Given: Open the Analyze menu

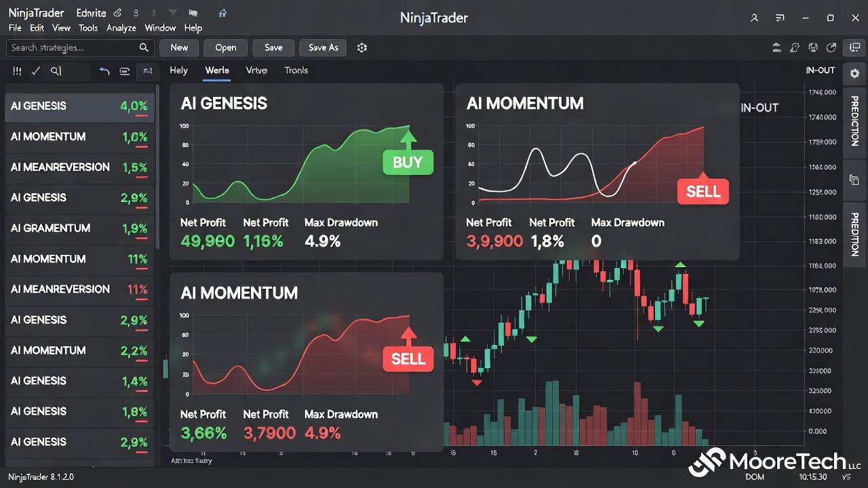Looking at the screenshot, I should tap(121, 28).
